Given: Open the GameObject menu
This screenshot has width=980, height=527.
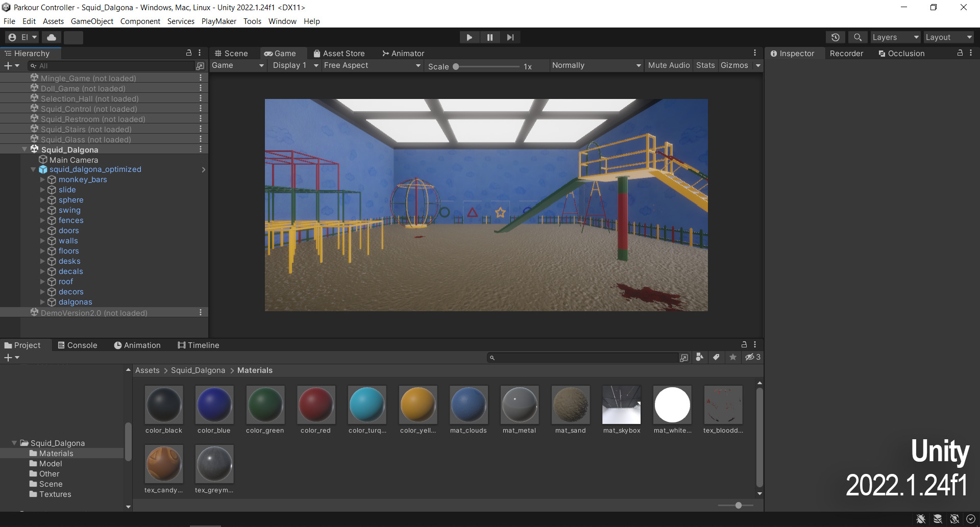Looking at the screenshot, I should (x=92, y=21).
